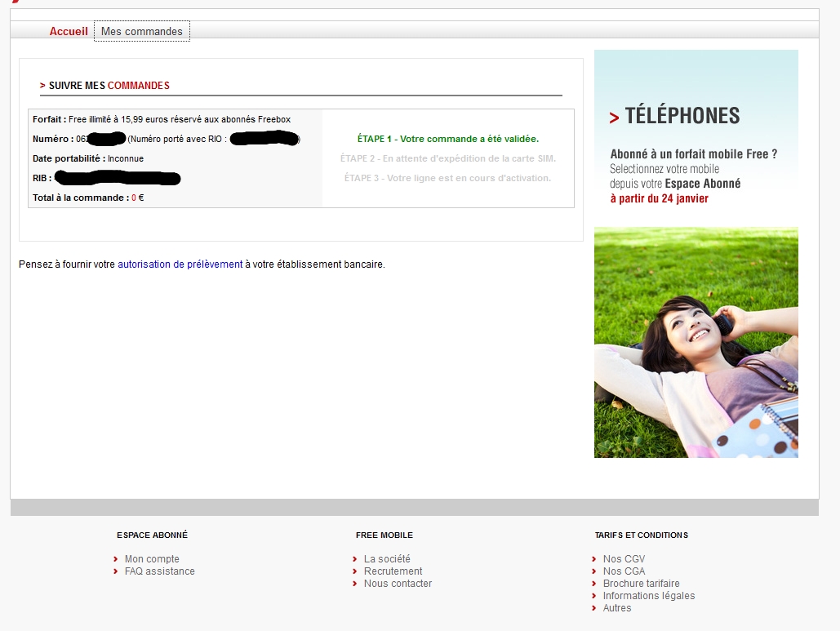This screenshot has height=631, width=840.
Task: Click red arrow before SUIVRE MES COMMANDES
Action: click(42, 86)
